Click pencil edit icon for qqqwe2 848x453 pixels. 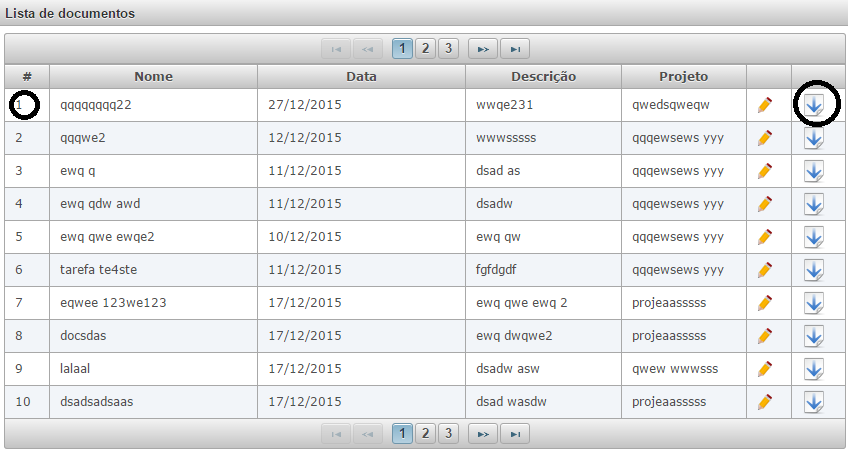pos(765,138)
